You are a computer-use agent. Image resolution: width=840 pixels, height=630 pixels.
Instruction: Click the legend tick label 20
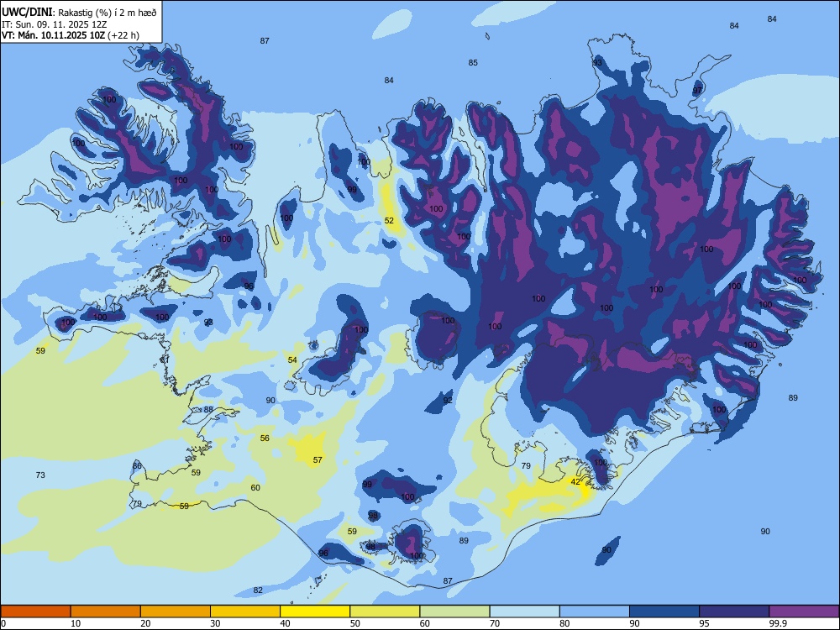145,623
